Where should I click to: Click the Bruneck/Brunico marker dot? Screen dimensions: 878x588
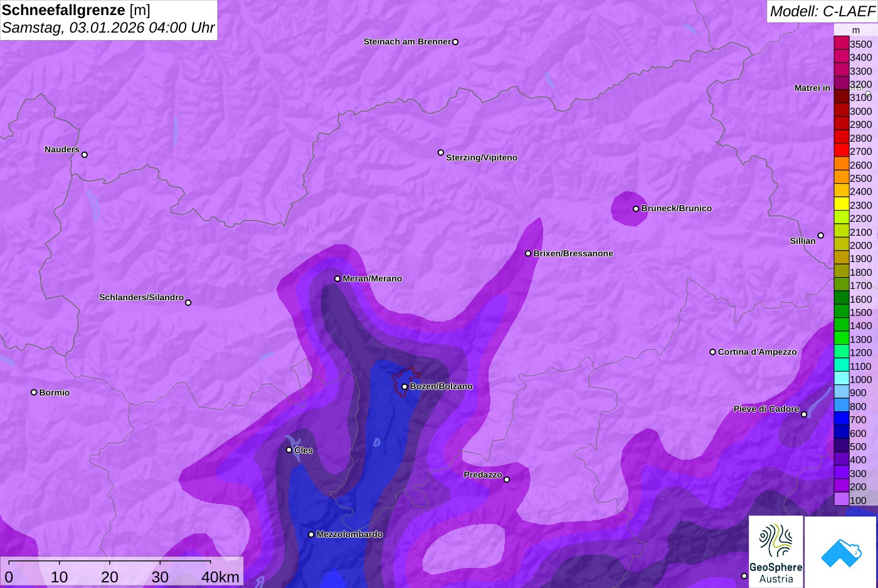click(x=636, y=209)
